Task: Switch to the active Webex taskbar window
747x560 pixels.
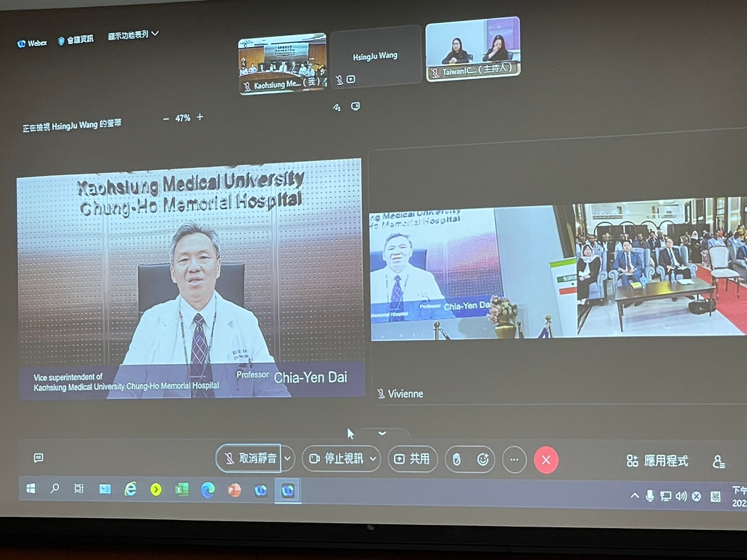Action: [288, 491]
